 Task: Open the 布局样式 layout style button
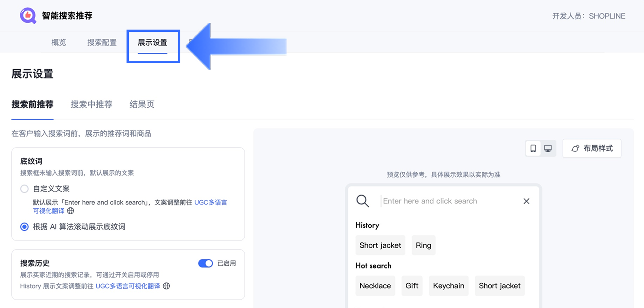pos(592,148)
